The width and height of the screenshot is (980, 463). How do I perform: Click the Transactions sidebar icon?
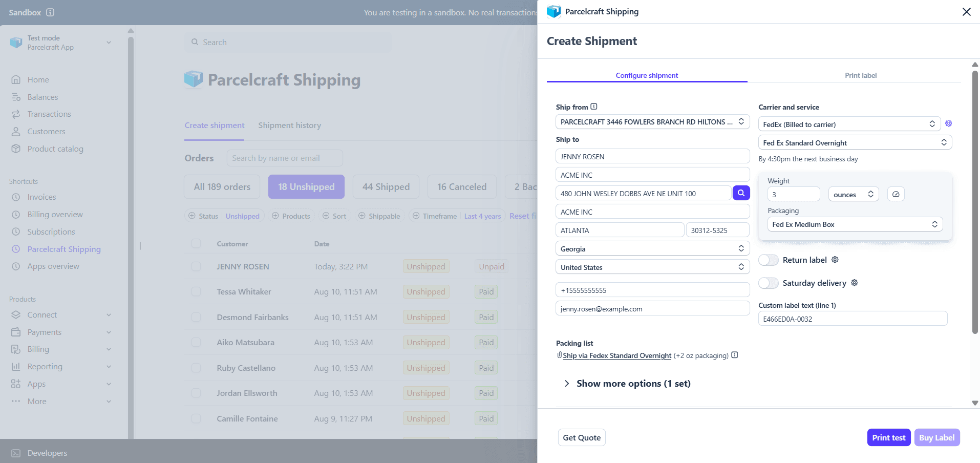click(x=16, y=114)
